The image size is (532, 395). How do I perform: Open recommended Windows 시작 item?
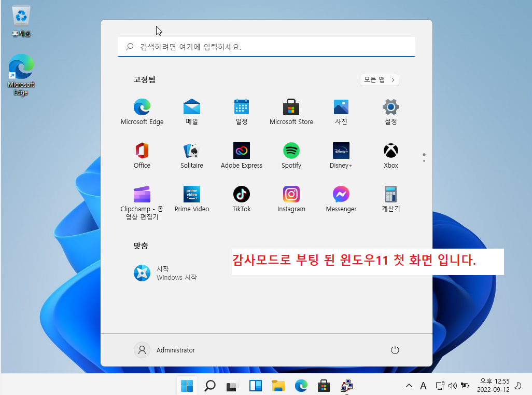165,273
